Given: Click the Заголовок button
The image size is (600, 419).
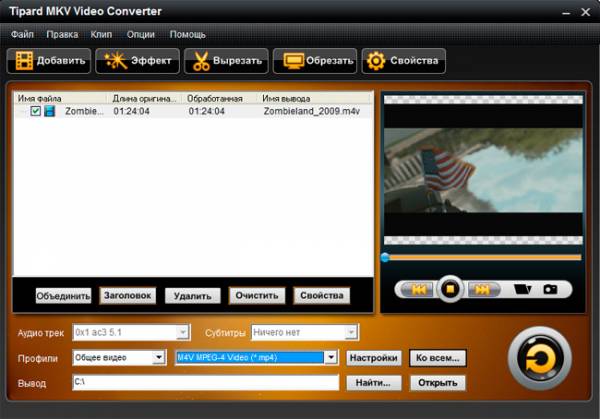Looking at the screenshot, I should pos(128,296).
